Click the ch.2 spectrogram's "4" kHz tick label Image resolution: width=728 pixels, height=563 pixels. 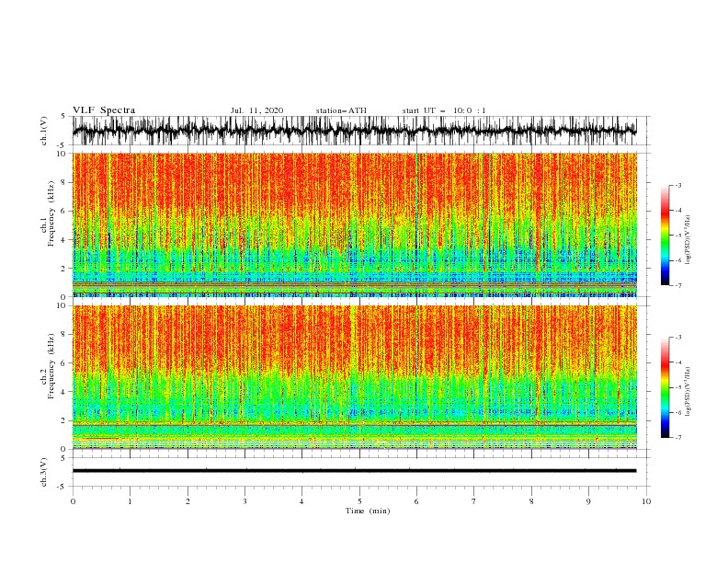point(64,392)
